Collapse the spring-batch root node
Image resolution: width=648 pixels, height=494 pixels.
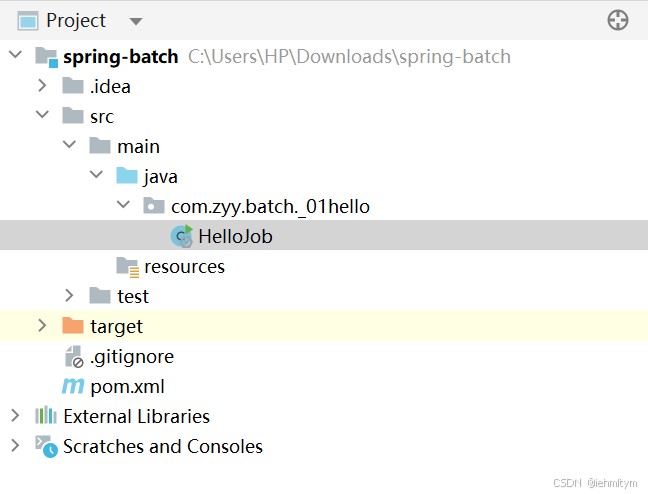click(x=15, y=56)
